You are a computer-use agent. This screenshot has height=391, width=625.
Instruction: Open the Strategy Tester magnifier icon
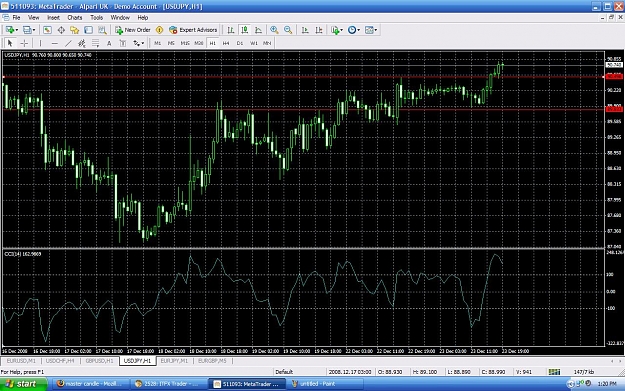(x=102, y=30)
